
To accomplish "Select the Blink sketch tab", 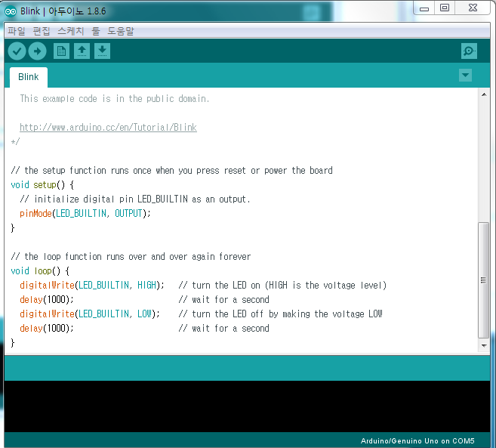I will tap(29, 77).
